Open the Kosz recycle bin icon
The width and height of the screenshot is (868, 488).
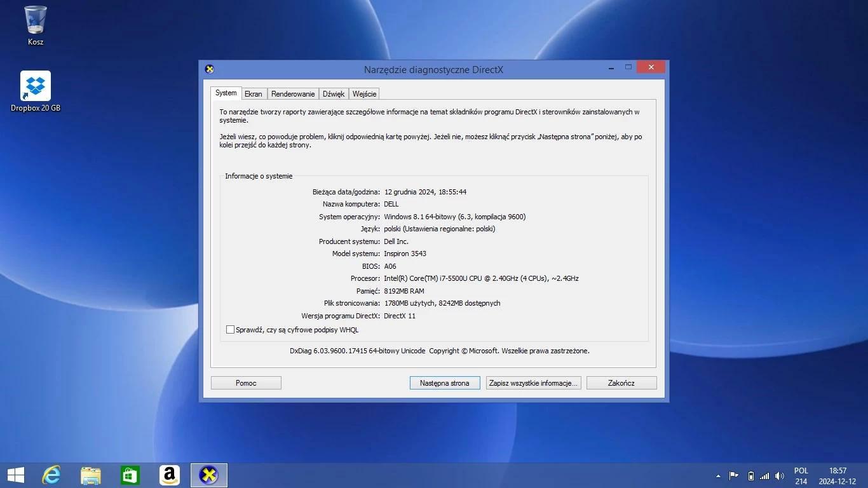click(x=36, y=25)
